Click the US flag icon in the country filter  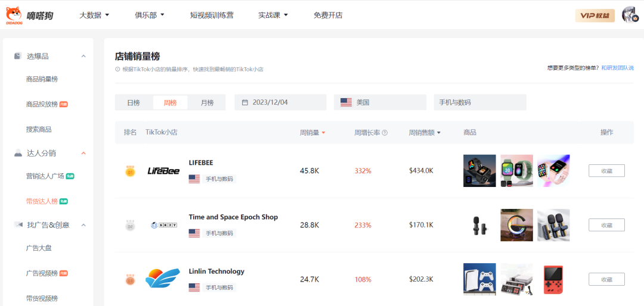click(x=346, y=102)
